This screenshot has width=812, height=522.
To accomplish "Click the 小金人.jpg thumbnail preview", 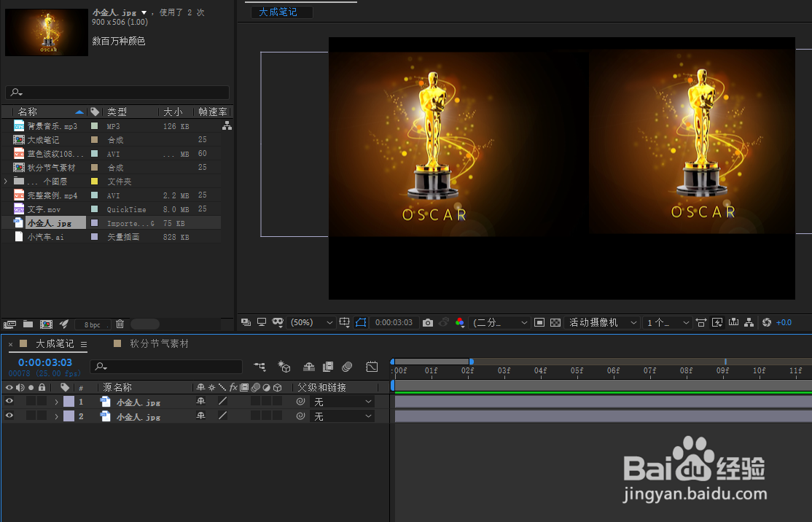I will tap(47, 32).
